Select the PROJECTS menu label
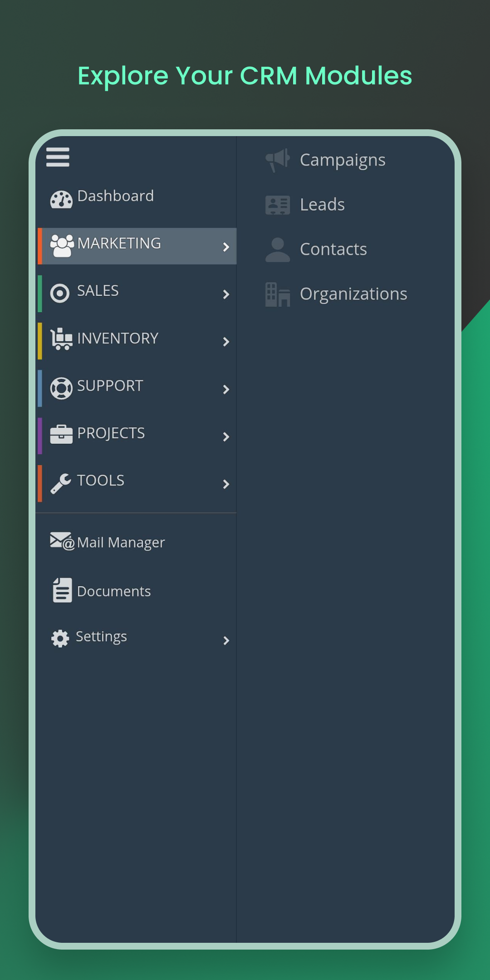The width and height of the screenshot is (490, 980). point(111,433)
